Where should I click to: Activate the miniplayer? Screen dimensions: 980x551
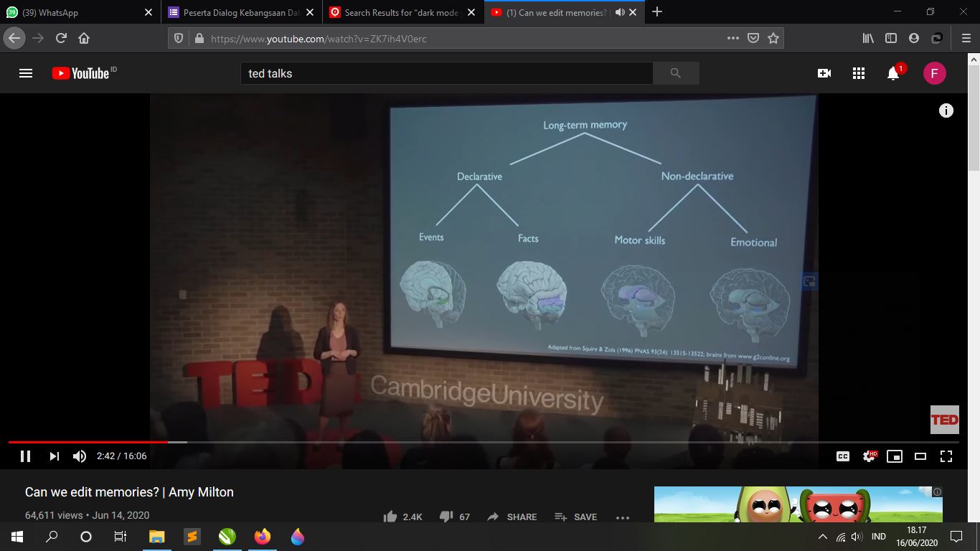pyautogui.click(x=895, y=456)
